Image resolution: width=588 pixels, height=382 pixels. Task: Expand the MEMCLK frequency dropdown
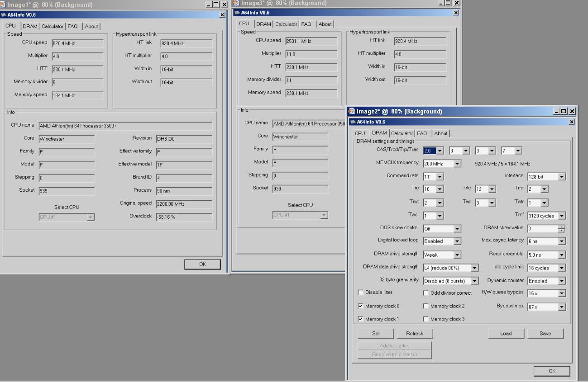(457, 164)
